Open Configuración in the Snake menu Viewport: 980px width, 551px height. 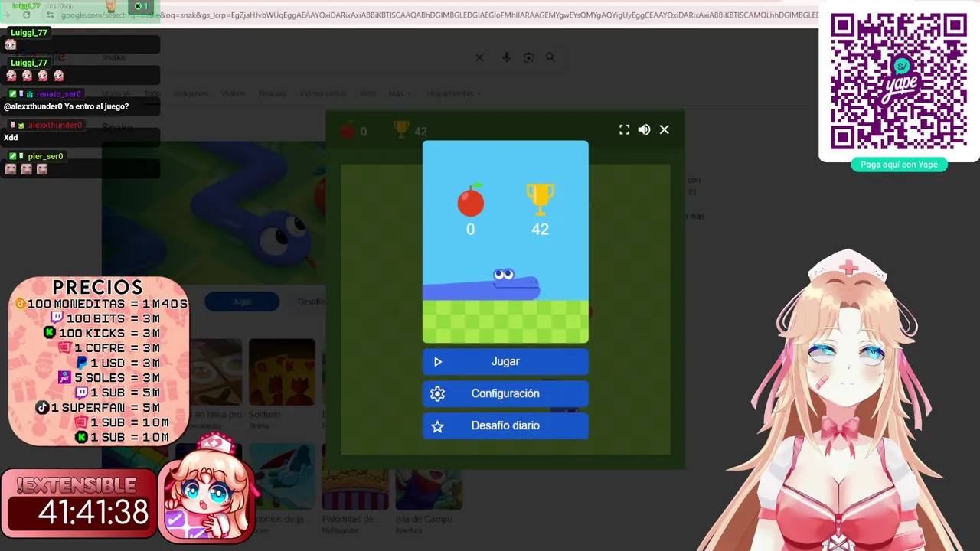point(505,393)
